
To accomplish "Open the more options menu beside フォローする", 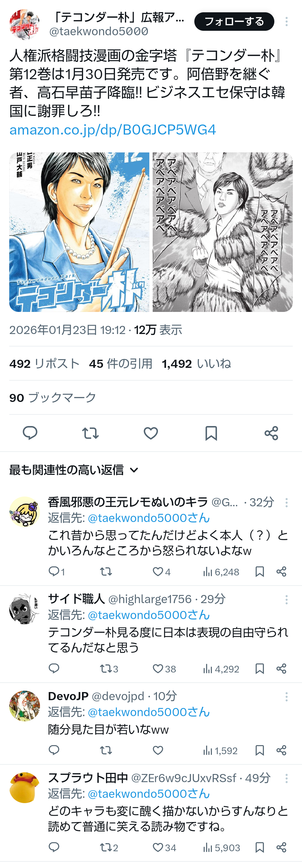I will [x=287, y=22].
